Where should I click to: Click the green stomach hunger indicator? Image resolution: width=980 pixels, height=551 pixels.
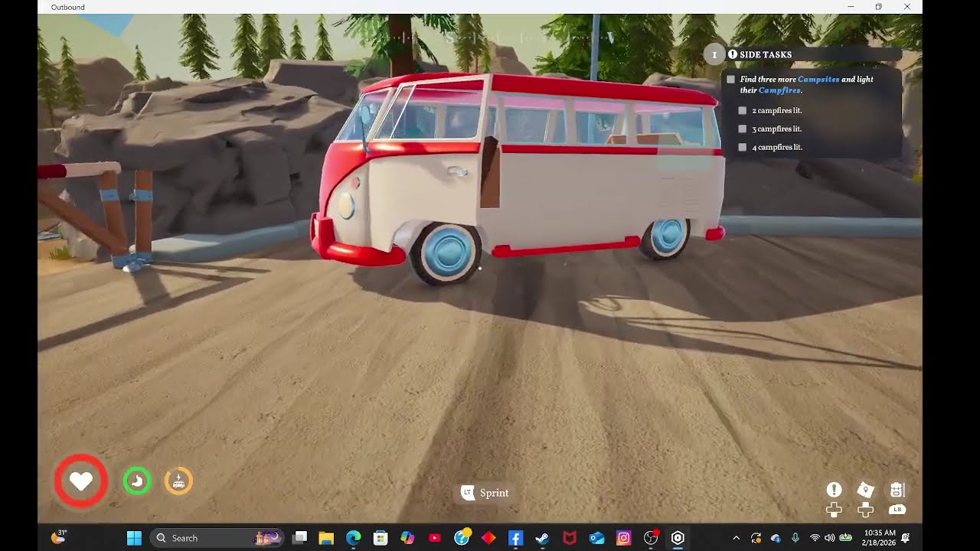[x=137, y=481]
